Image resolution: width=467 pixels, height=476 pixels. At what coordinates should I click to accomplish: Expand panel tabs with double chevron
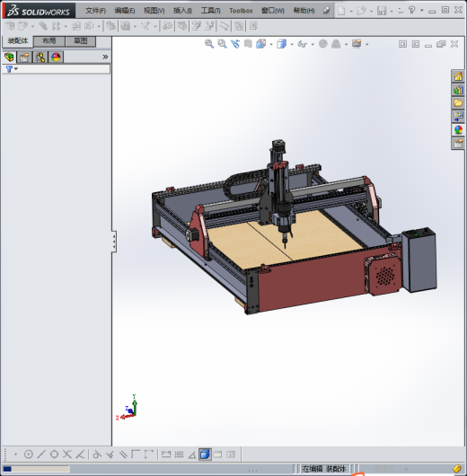[105, 57]
